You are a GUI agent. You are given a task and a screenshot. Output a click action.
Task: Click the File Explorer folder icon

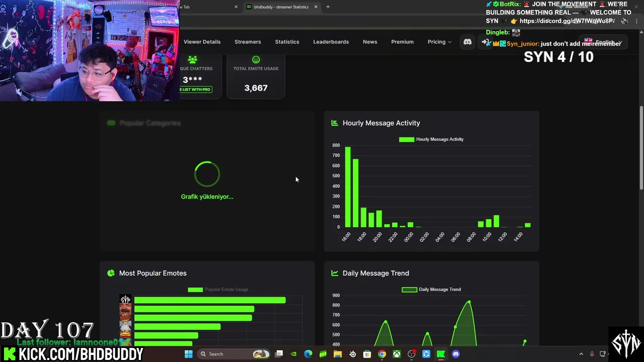[x=338, y=354]
